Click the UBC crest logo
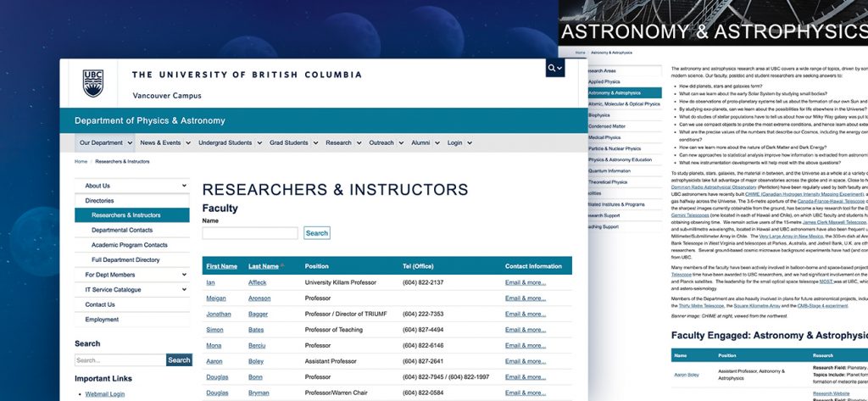This screenshot has height=401, width=868. [x=93, y=83]
